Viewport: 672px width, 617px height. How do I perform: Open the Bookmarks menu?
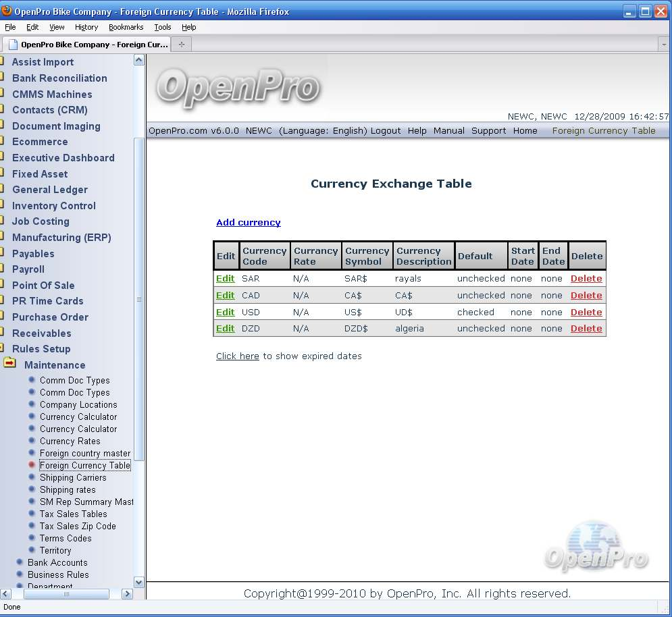tap(126, 27)
